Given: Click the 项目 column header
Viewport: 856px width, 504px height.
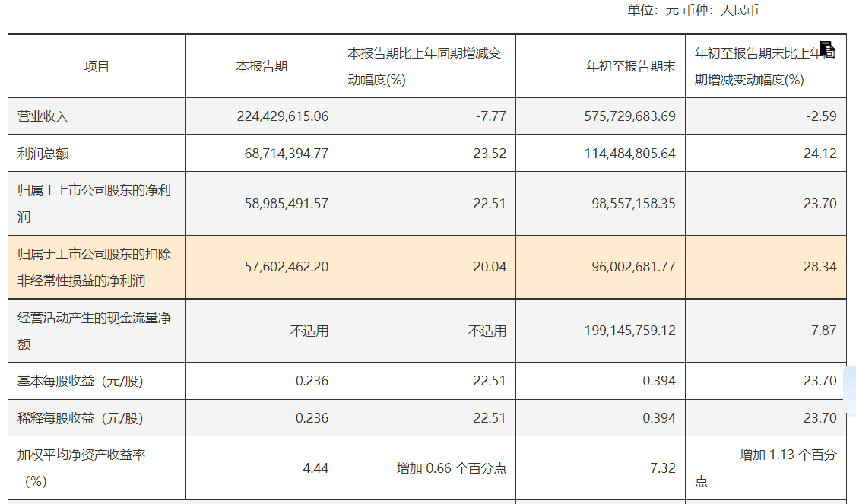Looking at the screenshot, I should pyautogui.click(x=95, y=65).
